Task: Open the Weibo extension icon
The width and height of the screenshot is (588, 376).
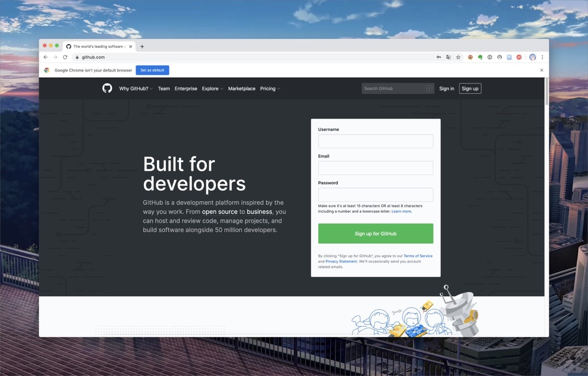Action: click(470, 57)
